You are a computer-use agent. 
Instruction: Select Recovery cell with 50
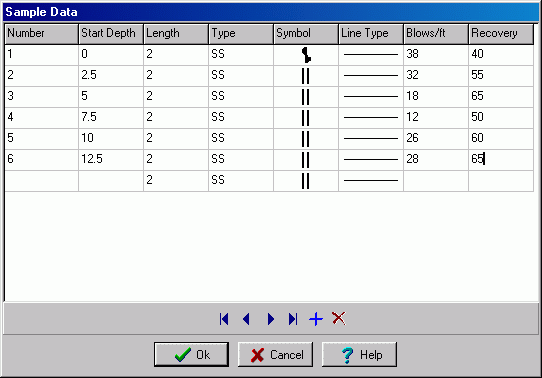coord(501,118)
